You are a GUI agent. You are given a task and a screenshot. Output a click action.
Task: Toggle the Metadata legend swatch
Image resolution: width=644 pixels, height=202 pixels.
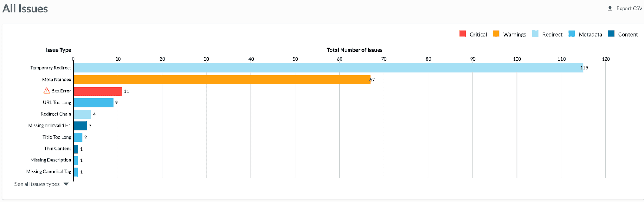[572, 34]
